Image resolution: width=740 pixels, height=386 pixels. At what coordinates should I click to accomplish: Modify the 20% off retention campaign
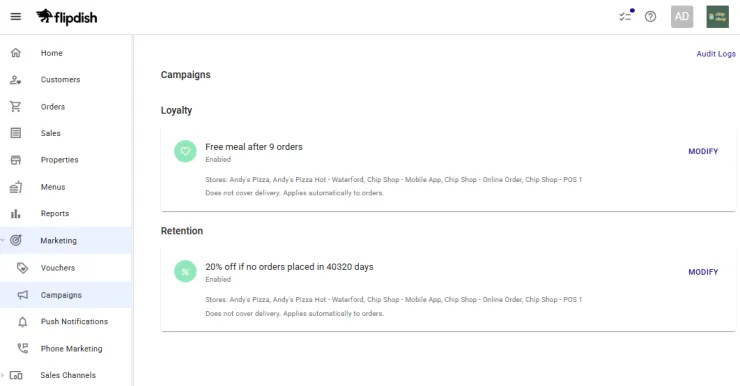click(703, 272)
